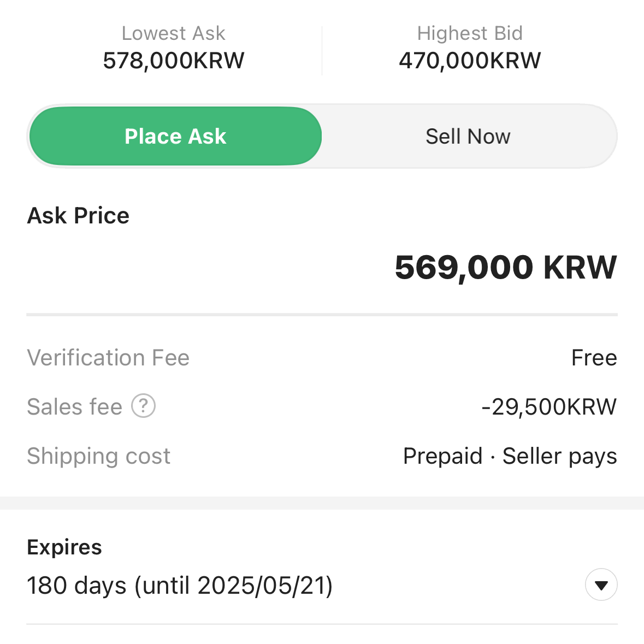Click the Highest Bid label

click(470, 33)
